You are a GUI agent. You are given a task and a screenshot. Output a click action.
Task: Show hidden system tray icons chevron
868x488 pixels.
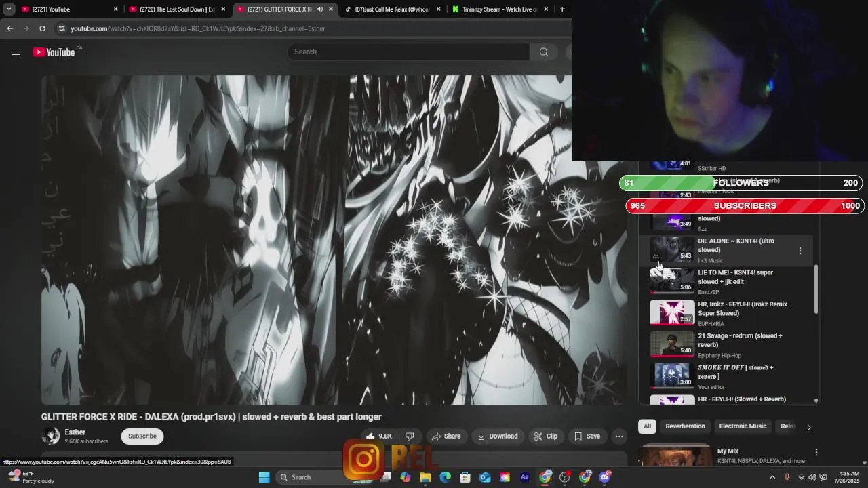(x=772, y=477)
